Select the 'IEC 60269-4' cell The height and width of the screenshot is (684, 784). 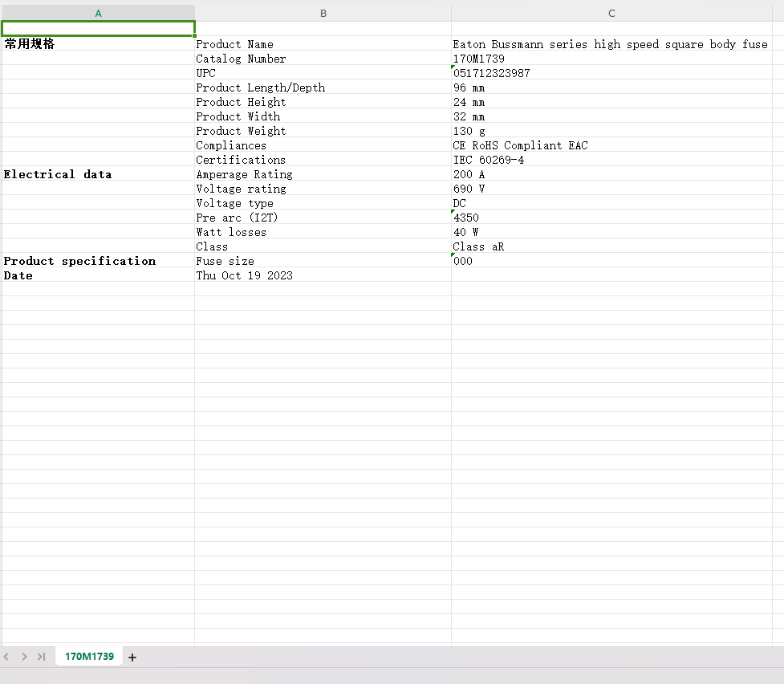point(611,159)
